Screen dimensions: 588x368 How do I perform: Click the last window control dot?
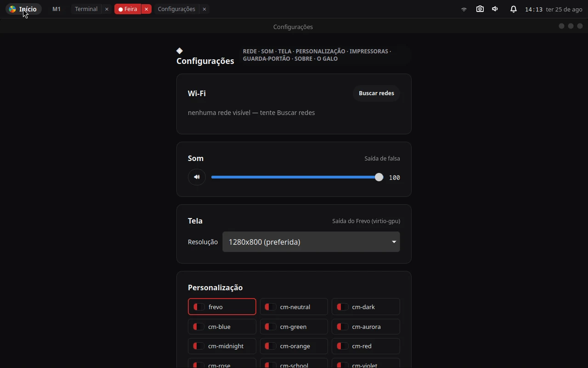click(580, 26)
